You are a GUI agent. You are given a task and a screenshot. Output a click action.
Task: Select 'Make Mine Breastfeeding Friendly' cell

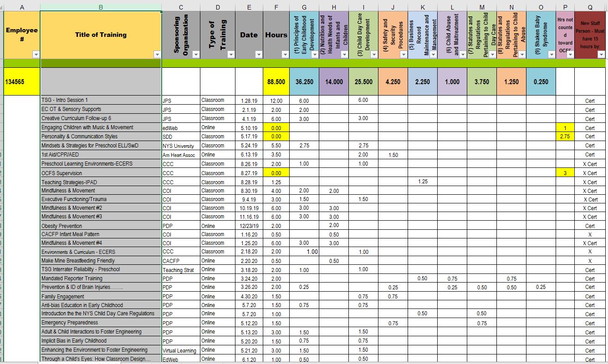pos(101,261)
